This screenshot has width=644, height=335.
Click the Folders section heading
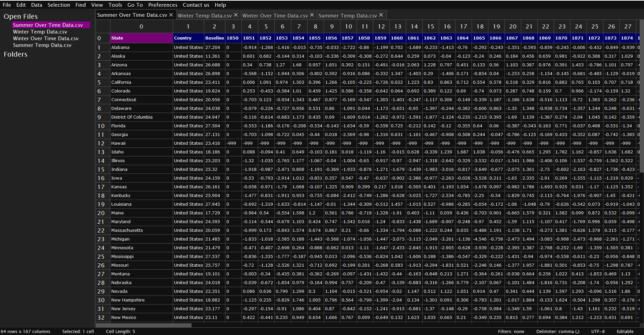click(15, 54)
